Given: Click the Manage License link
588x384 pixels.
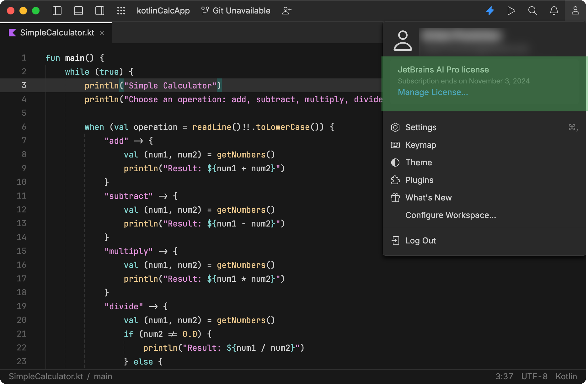Looking at the screenshot, I should point(433,92).
